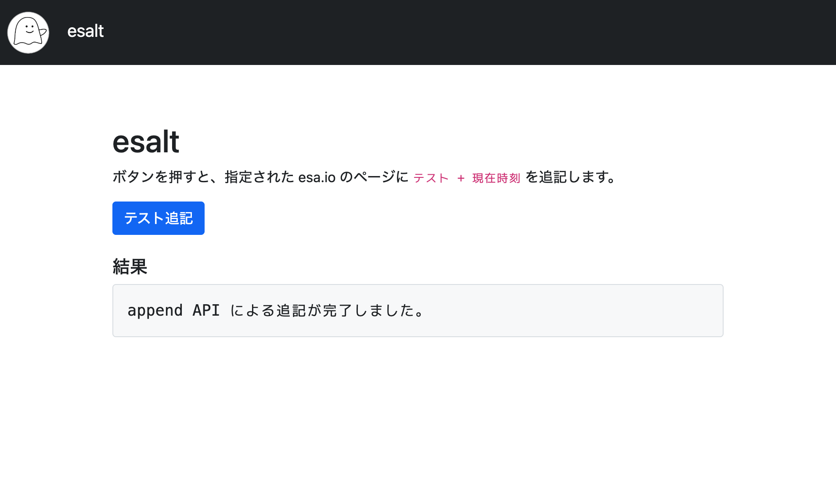Click the 結果 section heading
This screenshot has height=504, width=836.
pos(130,266)
